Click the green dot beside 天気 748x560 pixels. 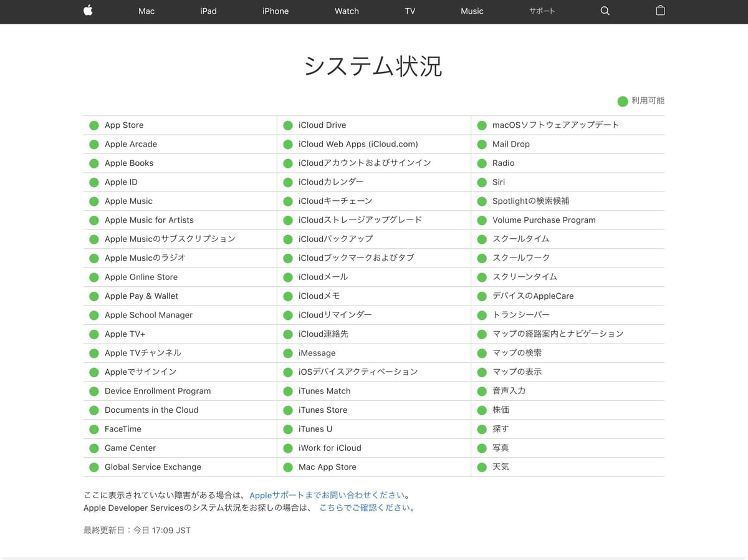coord(481,468)
